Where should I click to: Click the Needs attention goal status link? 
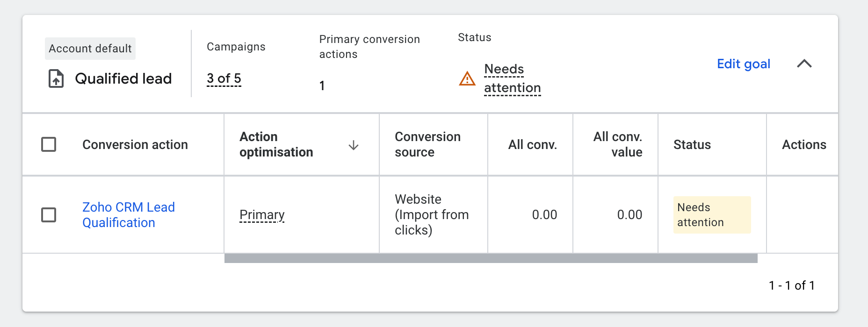(x=512, y=78)
